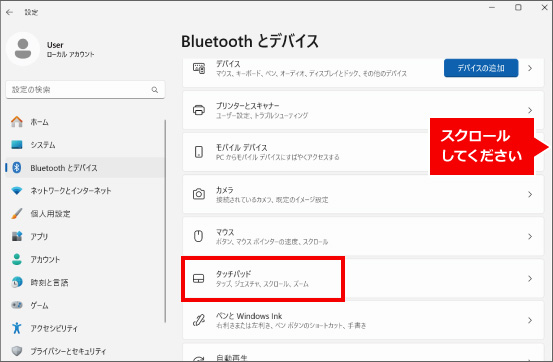Click the デバイス keyboard icon

click(x=199, y=68)
